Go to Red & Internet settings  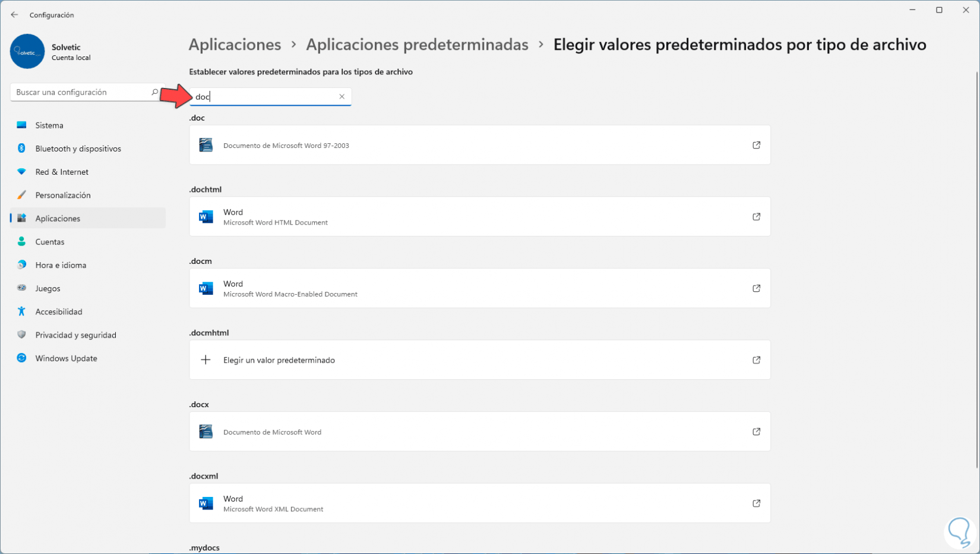[x=88, y=172]
